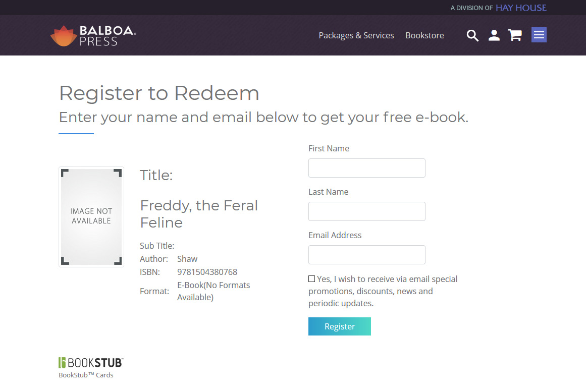Click the cart icon next to the menu
The width and height of the screenshot is (586, 392).
tap(515, 35)
